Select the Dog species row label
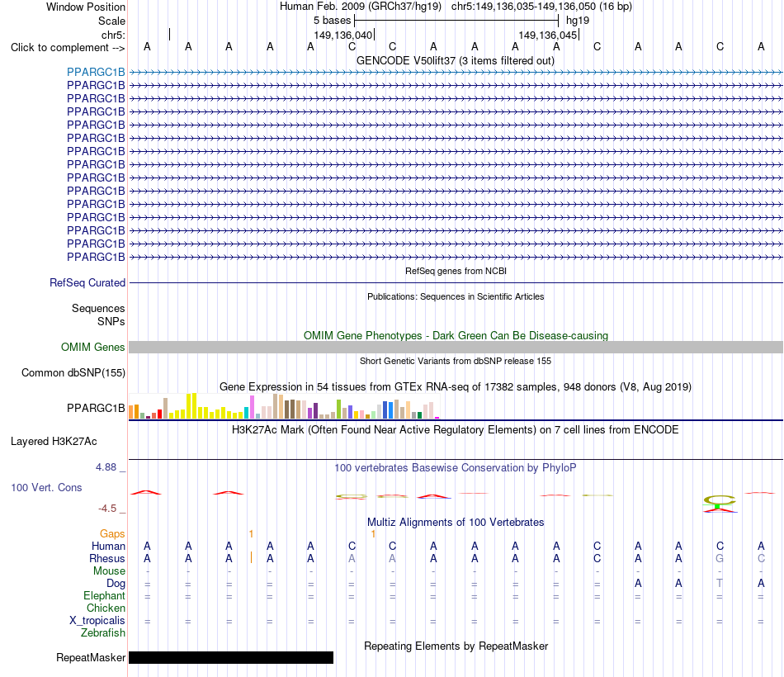 (x=116, y=584)
